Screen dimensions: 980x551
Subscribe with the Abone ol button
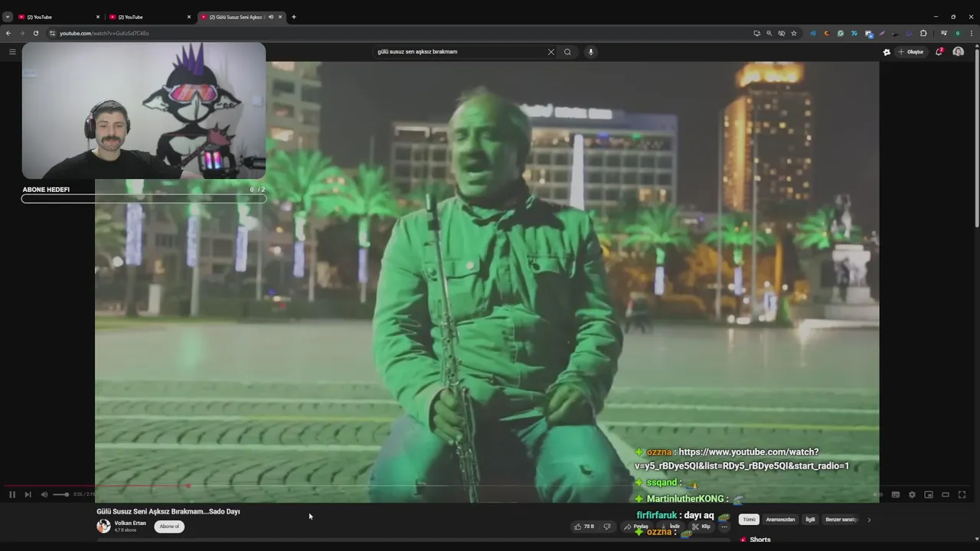[x=169, y=527]
